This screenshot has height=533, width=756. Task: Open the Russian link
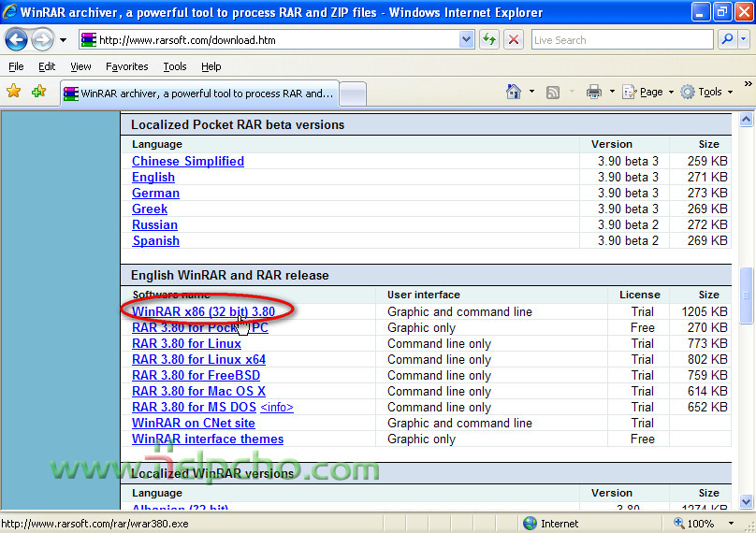(x=154, y=224)
